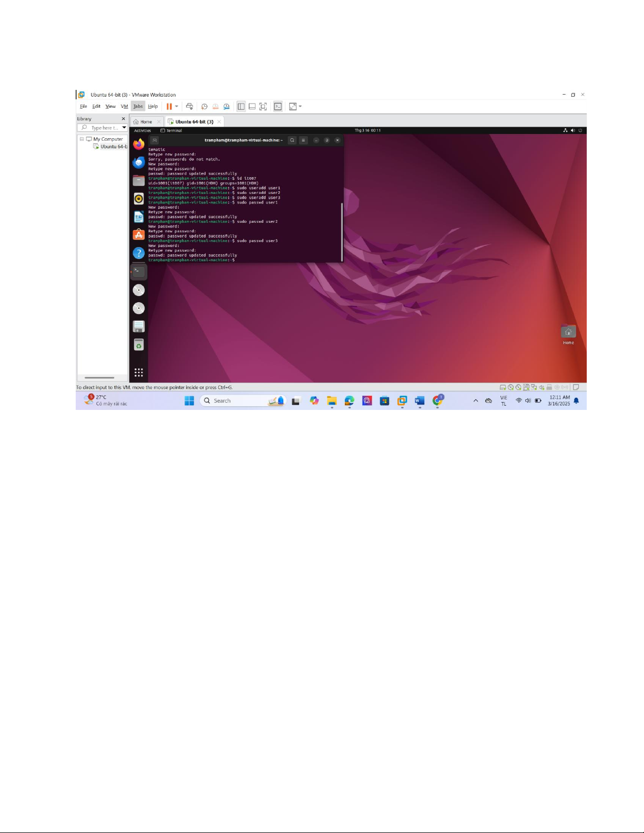Switch to the Home tab

[143, 122]
